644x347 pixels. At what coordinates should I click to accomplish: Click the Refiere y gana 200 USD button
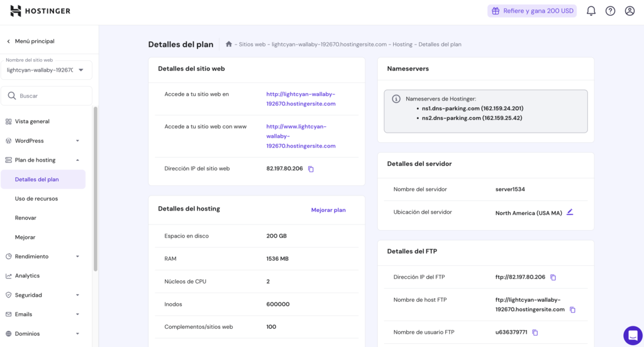532,11
